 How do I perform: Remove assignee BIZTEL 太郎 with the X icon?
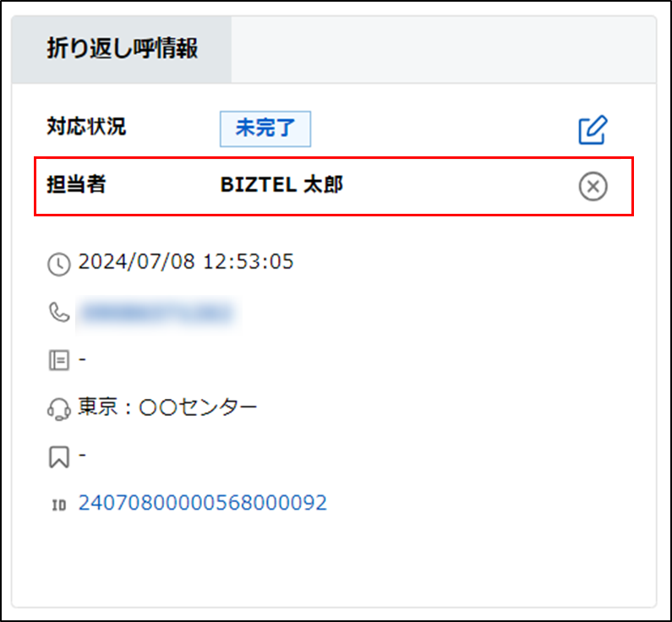click(x=593, y=187)
